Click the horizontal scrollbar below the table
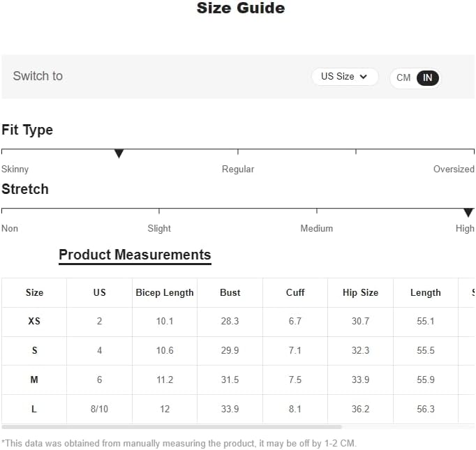 (x=172, y=427)
